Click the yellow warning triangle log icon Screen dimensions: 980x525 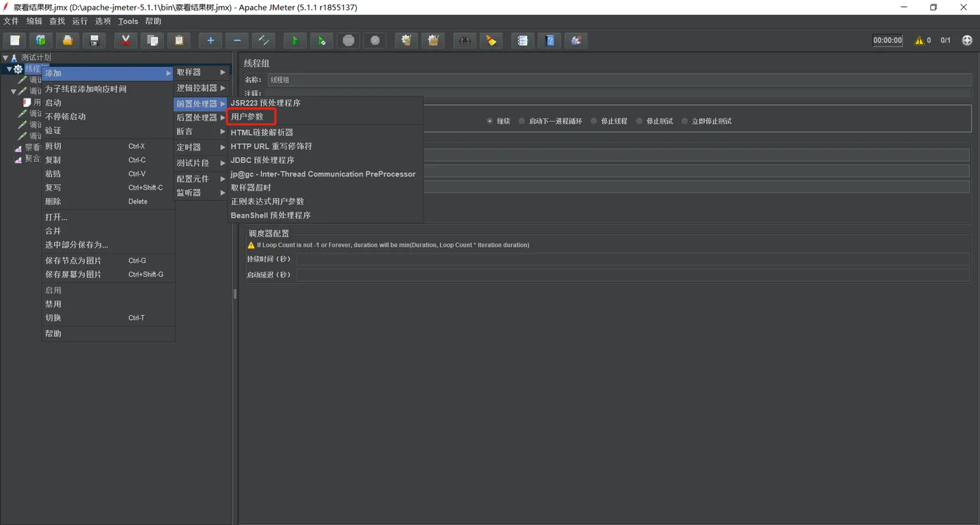click(x=919, y=41)
